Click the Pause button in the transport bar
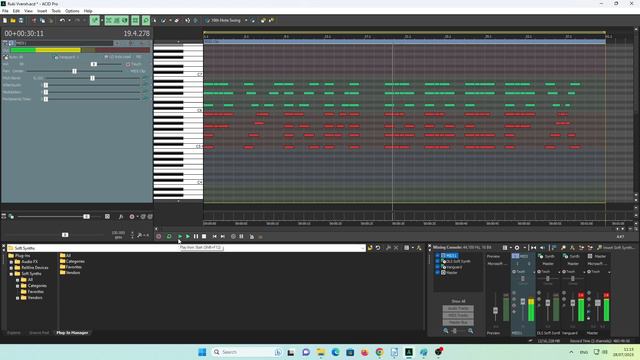The width and height of the screenshot is (640, 360). click(x=196, y=236)
